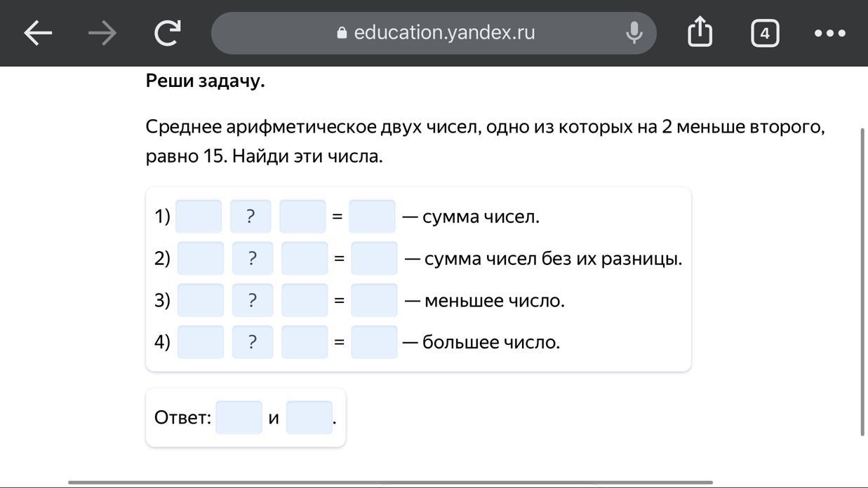Open the share sheet icon
This screenshot has width=868, height=488.
click(x=700, y=32)
